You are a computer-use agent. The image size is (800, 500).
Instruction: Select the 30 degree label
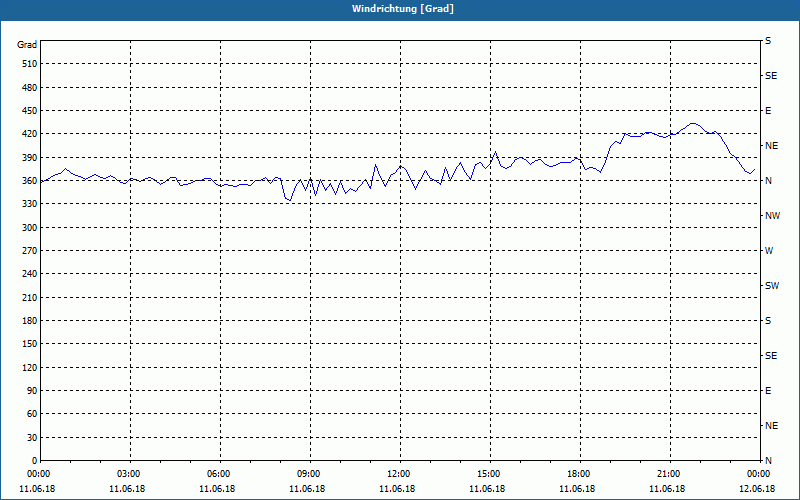32,437
